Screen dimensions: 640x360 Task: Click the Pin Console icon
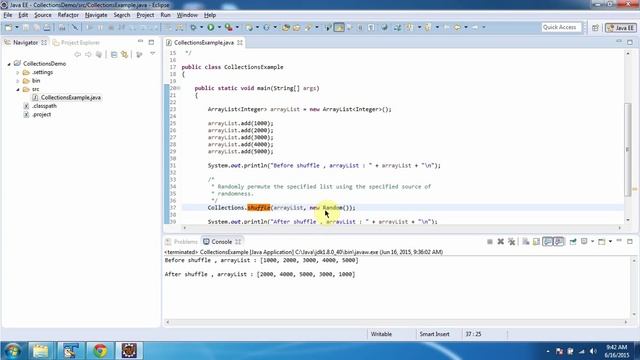pyautogui.click(x=573, y=242)
